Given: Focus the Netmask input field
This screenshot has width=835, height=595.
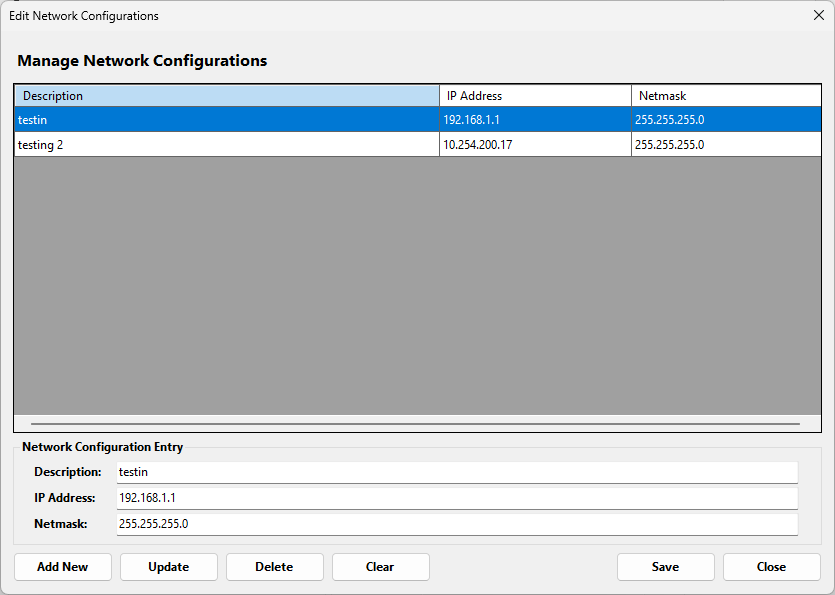Looking at the screenshot, I should [x=457, y=524].
